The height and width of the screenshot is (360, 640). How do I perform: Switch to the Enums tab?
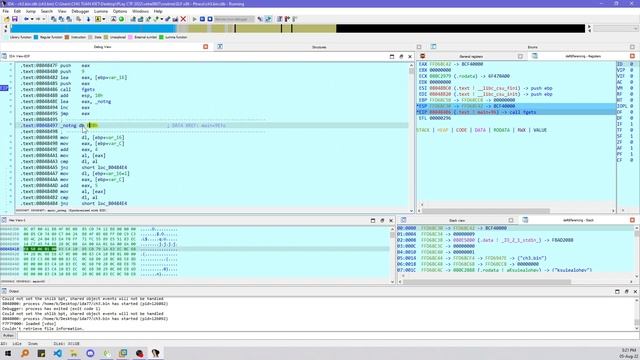tap(533, 47)
